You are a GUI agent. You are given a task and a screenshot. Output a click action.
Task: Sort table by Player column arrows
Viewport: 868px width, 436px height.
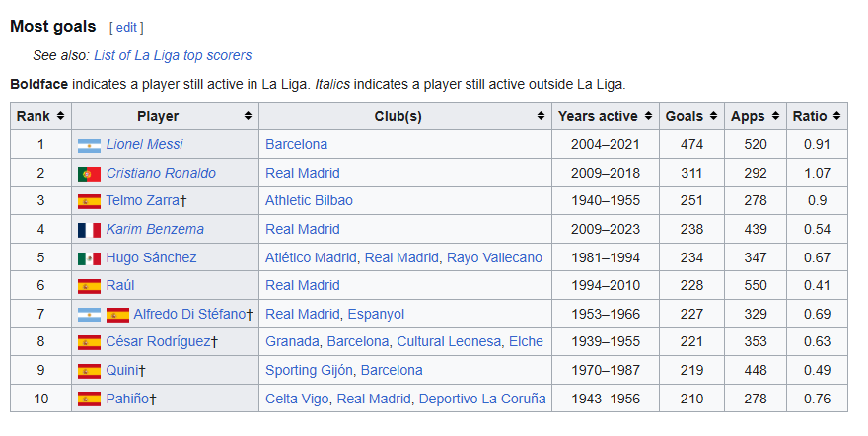248,116
